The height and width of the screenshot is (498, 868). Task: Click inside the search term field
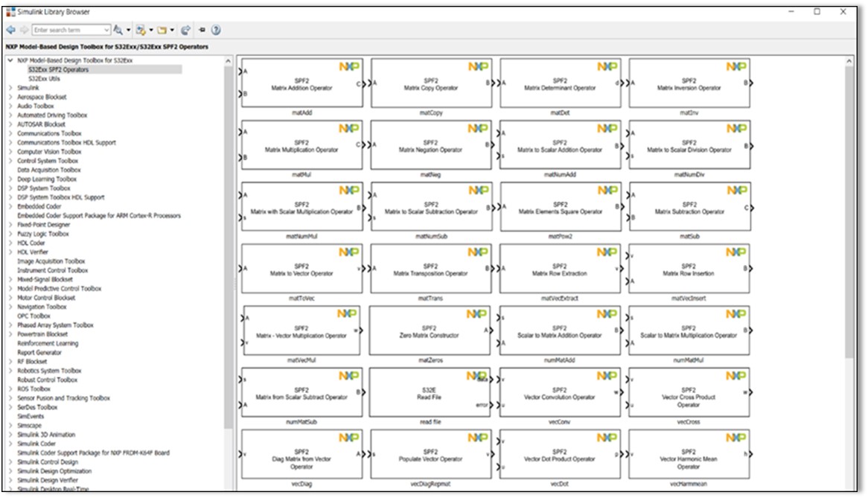[x=67, y=31]
